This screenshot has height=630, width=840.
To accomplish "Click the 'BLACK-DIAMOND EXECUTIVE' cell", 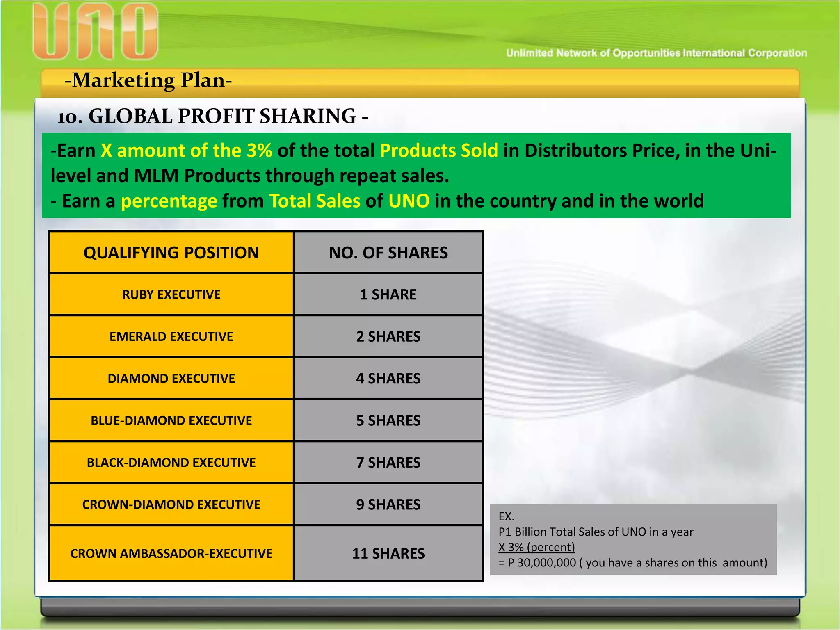I will (x=171, y=462).
